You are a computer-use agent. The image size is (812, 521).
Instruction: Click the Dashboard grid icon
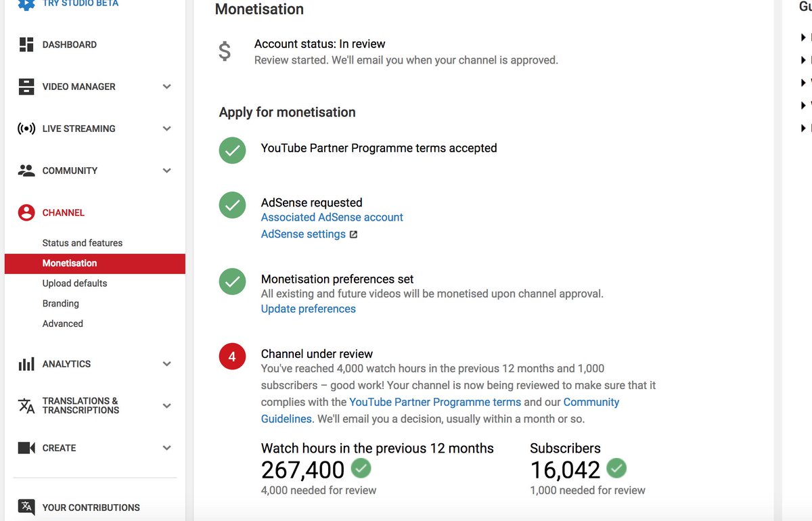click(26, 45)
